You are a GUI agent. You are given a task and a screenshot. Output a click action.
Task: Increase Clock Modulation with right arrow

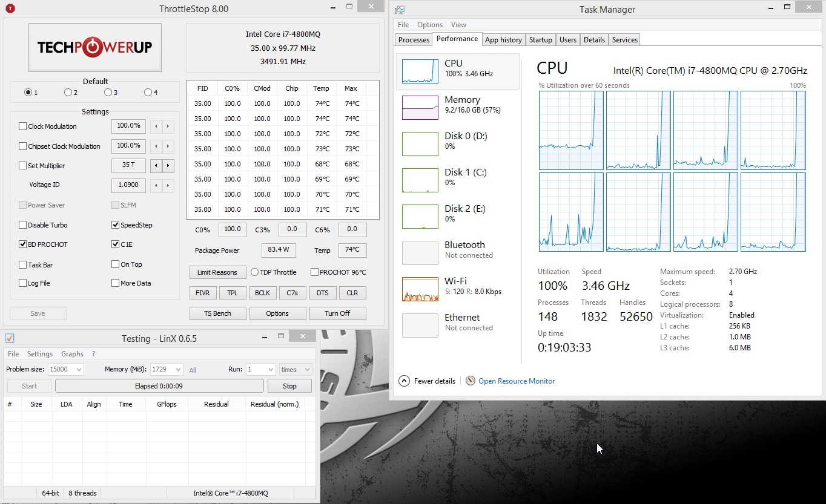coord(168,126)
